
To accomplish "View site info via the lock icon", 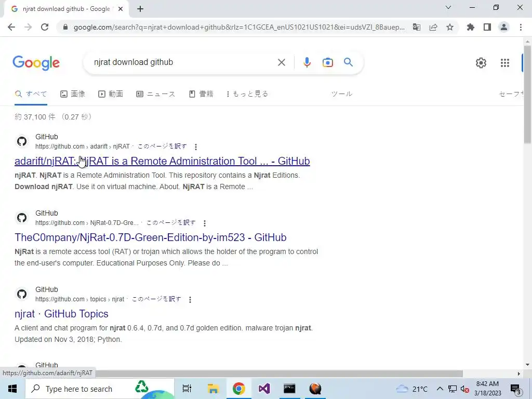I will coord(65,27).
